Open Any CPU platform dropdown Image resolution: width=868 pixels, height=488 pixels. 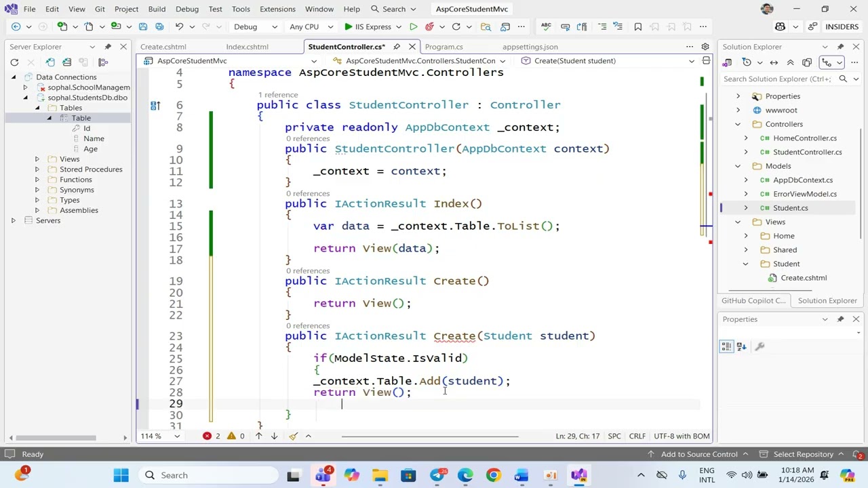pos(312,26)
